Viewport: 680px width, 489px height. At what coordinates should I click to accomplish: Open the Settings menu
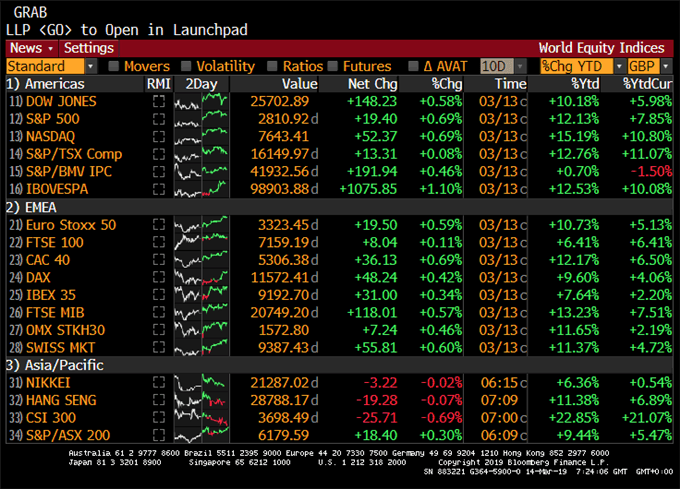point(89,48)
